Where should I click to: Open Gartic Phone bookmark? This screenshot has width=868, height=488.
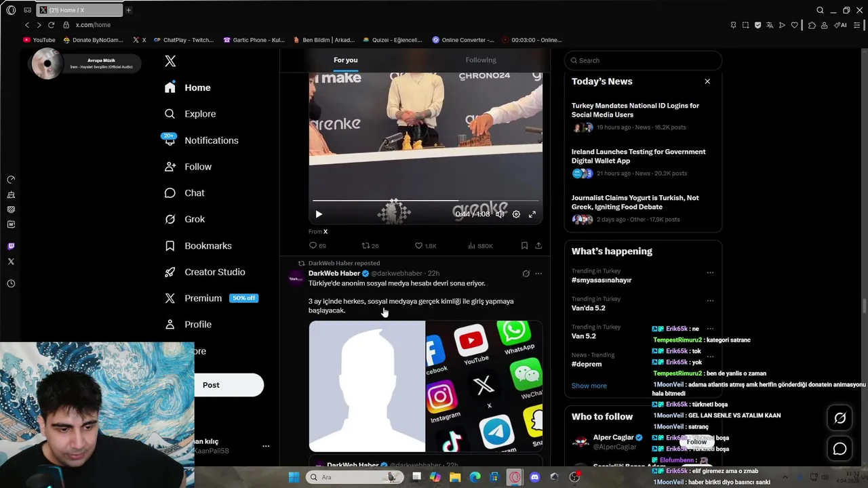(x=254, y=40)
